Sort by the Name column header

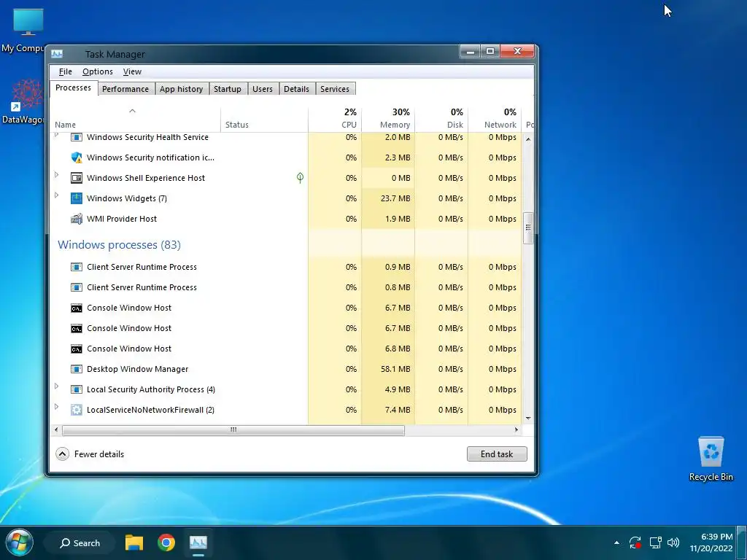135,119
